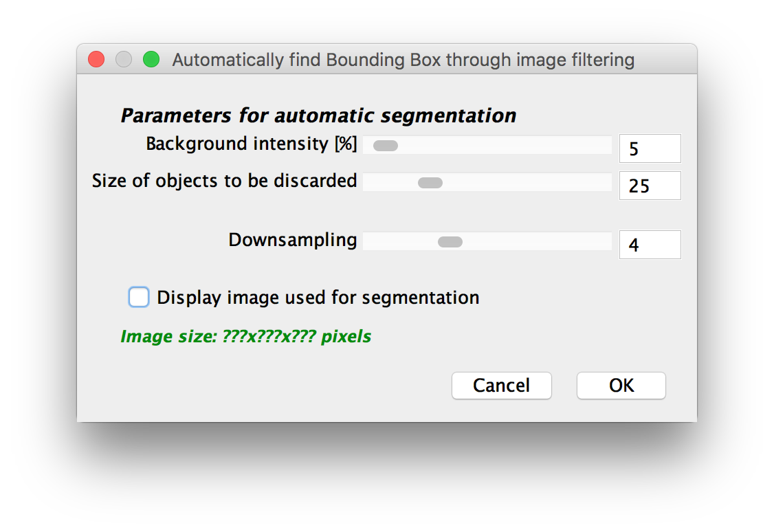
Task: Click the Downsampling label
Action: pyautogui.click(x=292, y=241)
